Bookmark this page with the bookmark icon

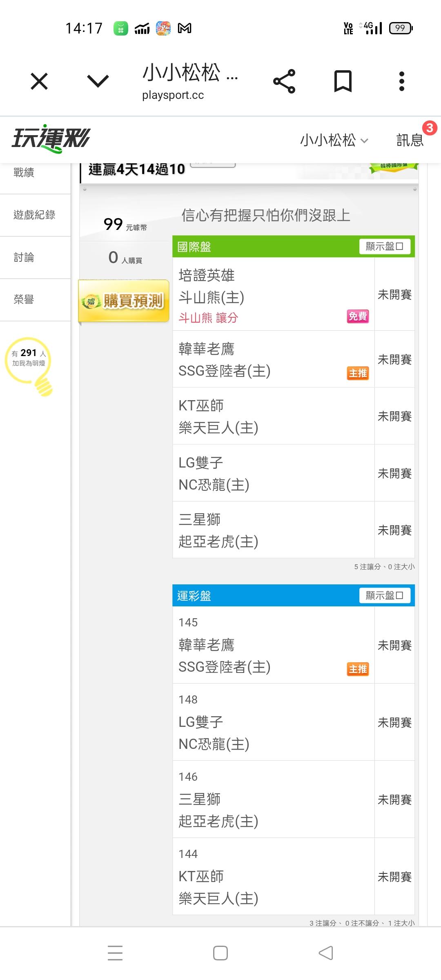click(343, 81)
